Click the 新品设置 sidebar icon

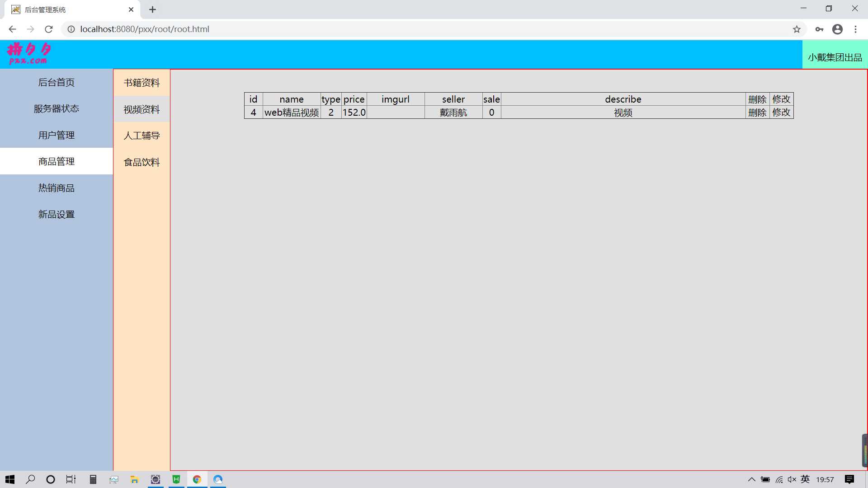(56, 214)
